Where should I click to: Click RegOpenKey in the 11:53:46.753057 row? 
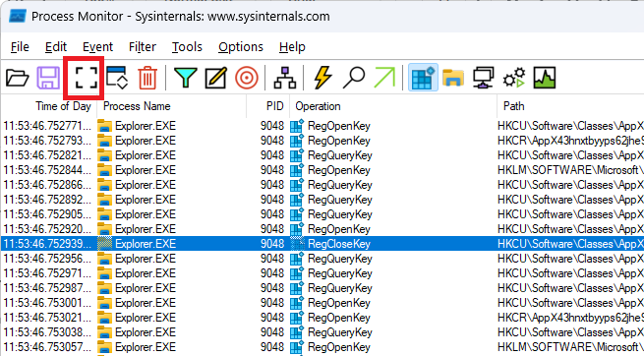coord(339,347)
